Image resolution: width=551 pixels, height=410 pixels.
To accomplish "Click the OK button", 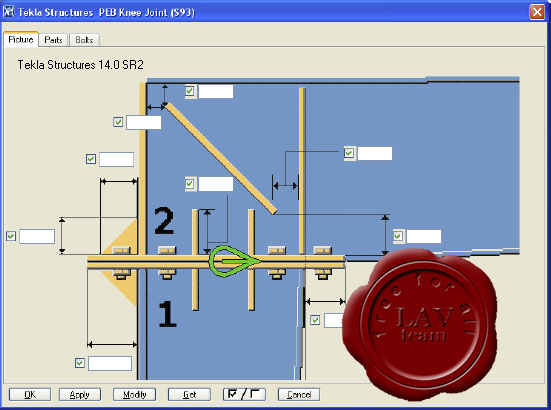I will pyautogui.click(x=30, y=395).
